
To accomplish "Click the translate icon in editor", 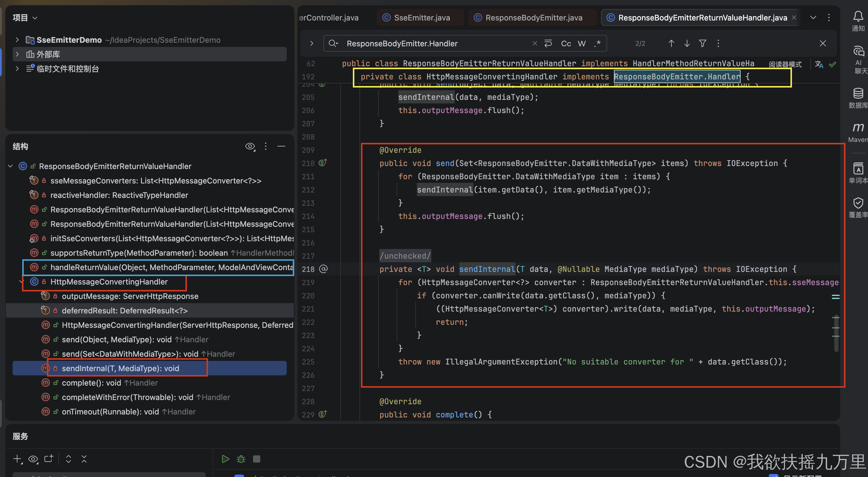I will (x=819, y=64).
